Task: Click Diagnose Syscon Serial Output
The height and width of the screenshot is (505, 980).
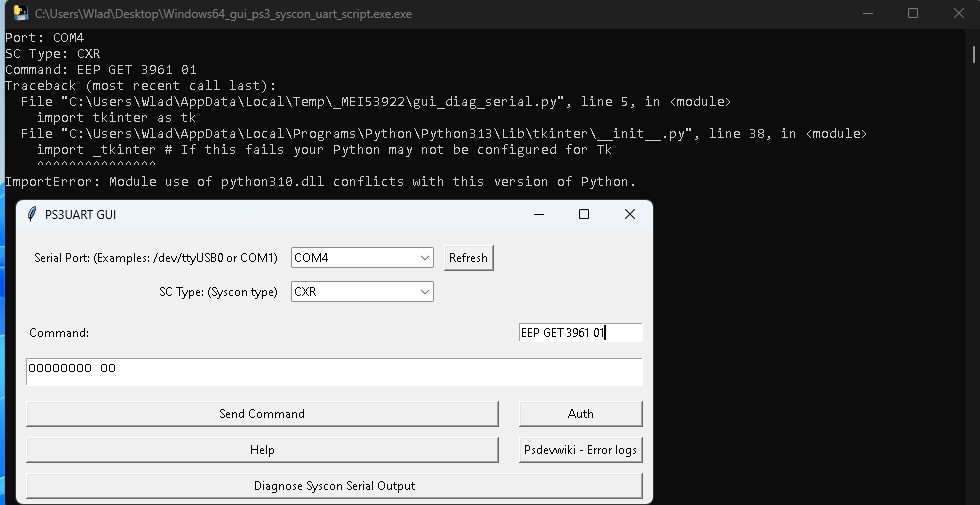Action: [x=334, y=486]
